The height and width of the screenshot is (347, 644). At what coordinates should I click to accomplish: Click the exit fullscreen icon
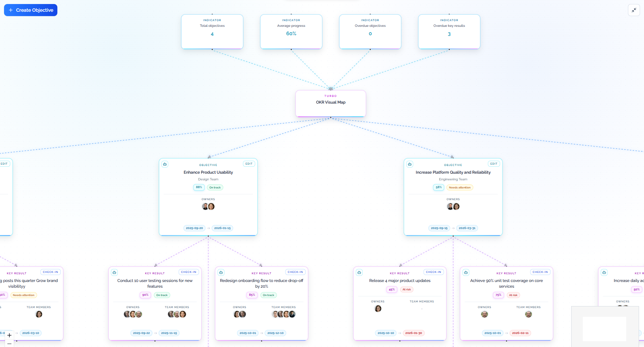(x=634, y=10)
